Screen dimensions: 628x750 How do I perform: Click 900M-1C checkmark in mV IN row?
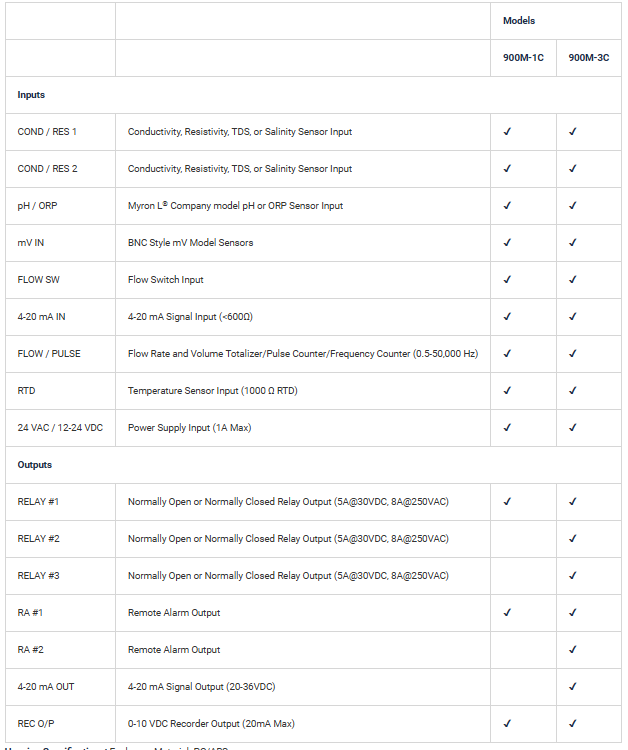point(507,243)
